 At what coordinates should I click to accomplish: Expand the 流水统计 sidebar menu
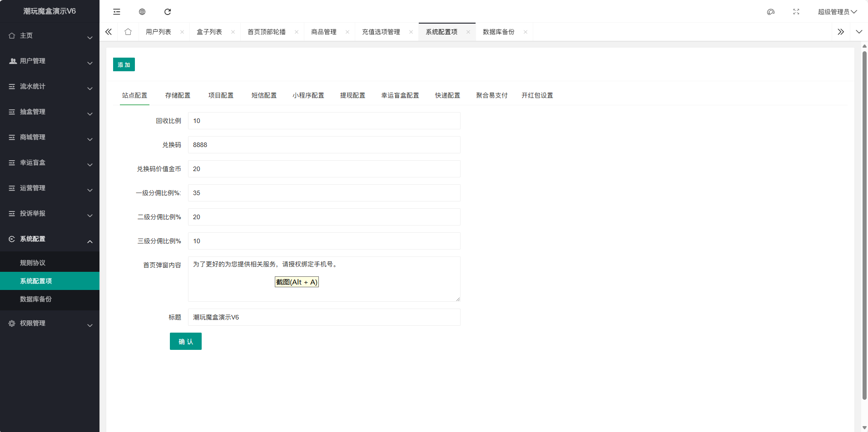[50, 86]
